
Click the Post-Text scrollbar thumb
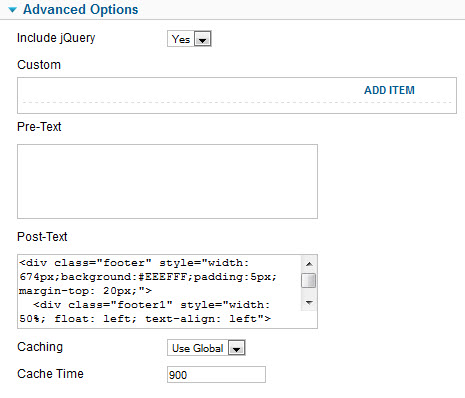[x=309, y=280]
